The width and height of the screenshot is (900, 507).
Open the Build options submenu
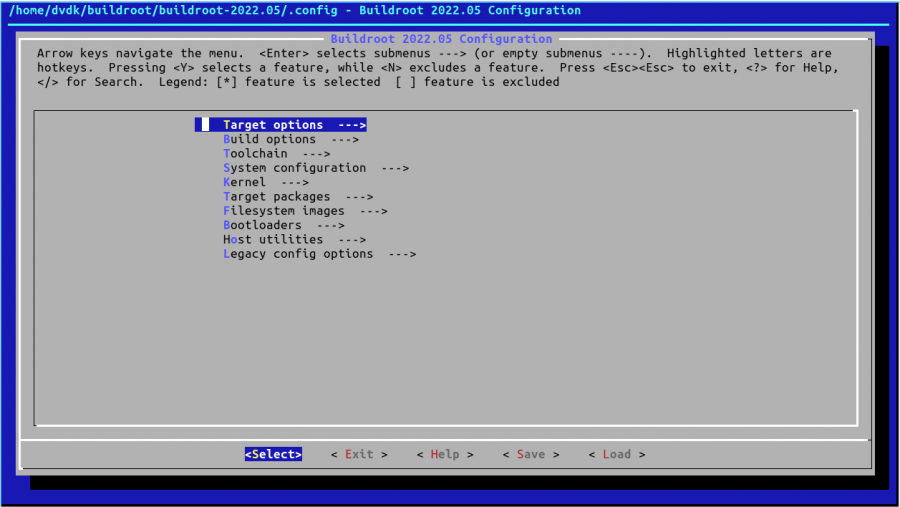pyautogui.click(x=269, y=140)
